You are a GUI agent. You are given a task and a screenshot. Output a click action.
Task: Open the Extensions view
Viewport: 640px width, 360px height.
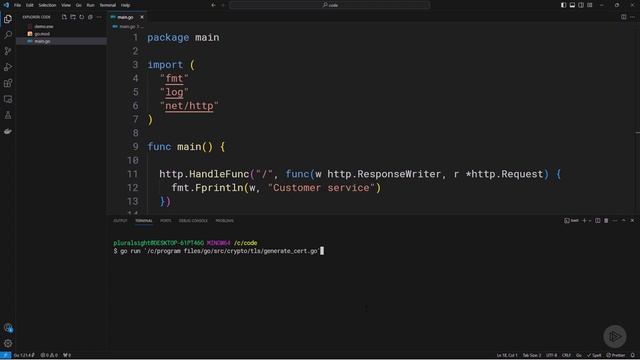point(8,83)
